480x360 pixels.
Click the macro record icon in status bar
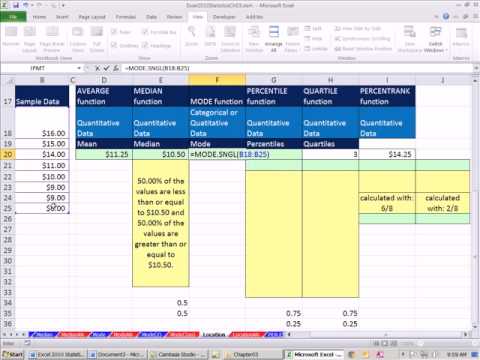coord(27,343)
